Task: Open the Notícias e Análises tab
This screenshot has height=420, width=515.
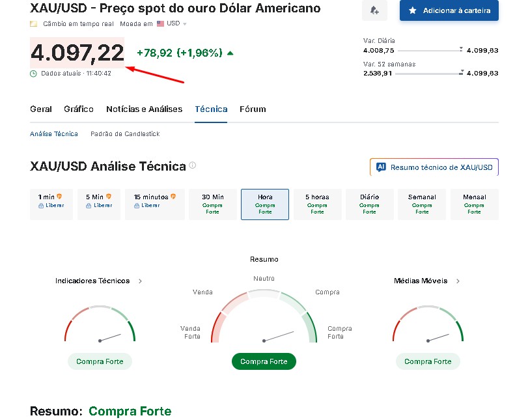Action: 144,109
